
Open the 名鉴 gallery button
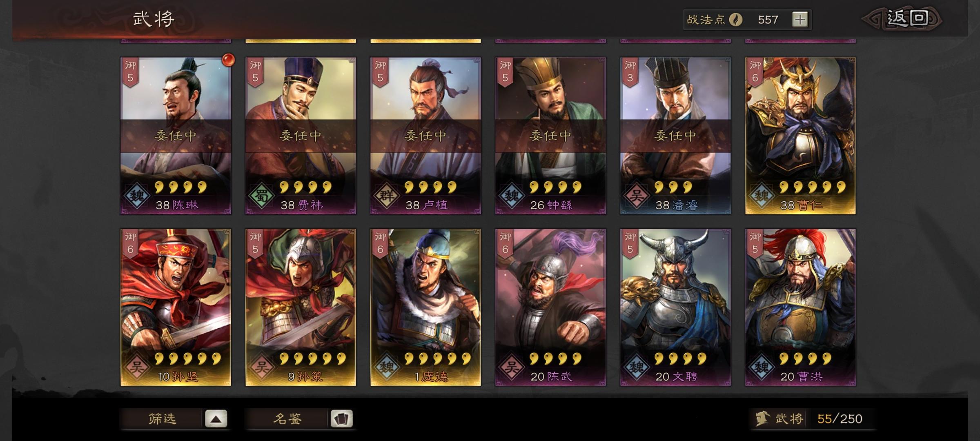287,419
